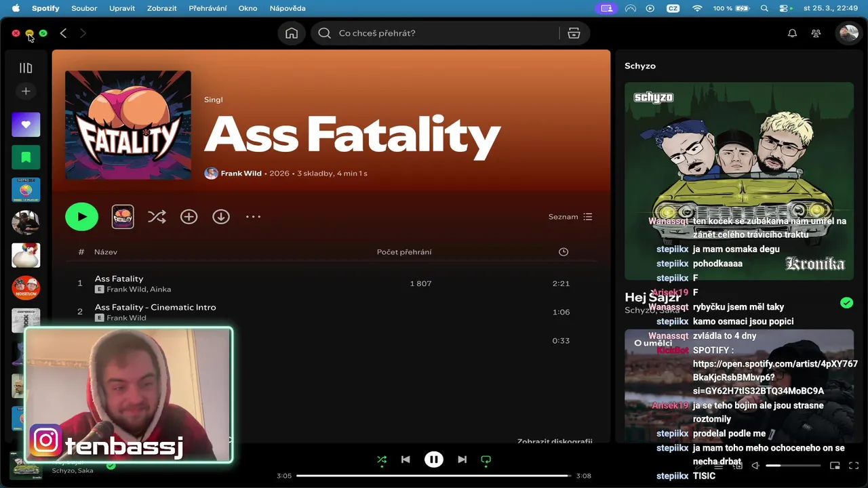
Task: Skip to next track
Action: click(462, 460)
